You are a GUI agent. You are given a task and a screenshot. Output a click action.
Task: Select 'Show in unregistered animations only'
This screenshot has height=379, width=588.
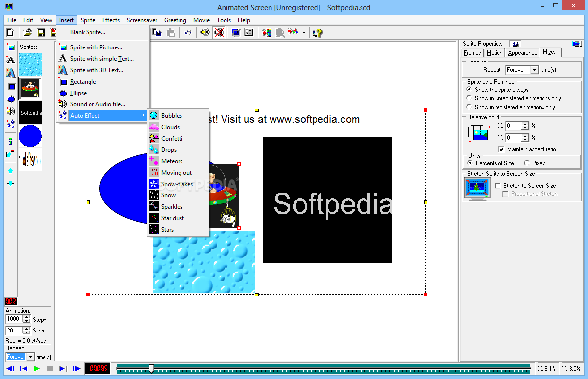[514, 98]
